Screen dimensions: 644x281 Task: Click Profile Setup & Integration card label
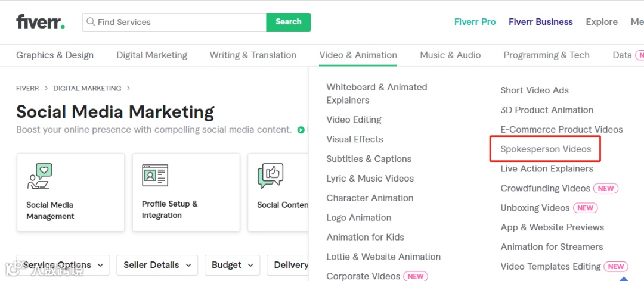click(169, 210)
